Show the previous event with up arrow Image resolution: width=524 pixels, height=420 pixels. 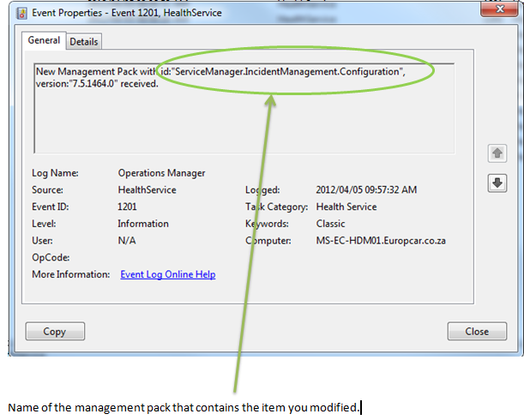497,153
